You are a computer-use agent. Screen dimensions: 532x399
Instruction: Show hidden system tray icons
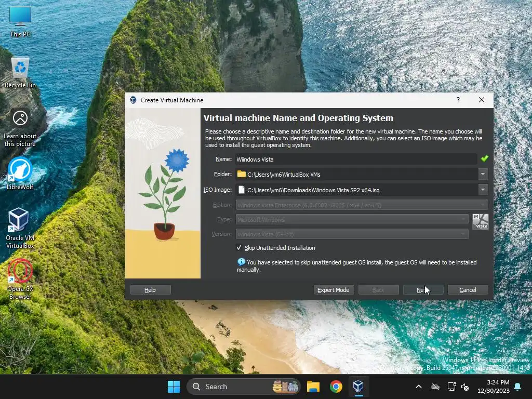point(419,387)
